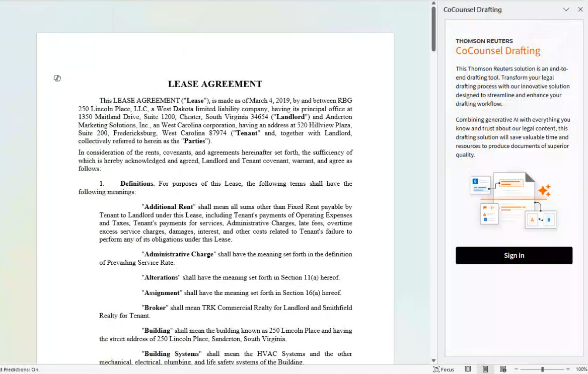Viewport: 588px width, 374px height.
Task: Click the bold "Definitions." section heading
Action: pyautogui.click(x=137, y=184)
